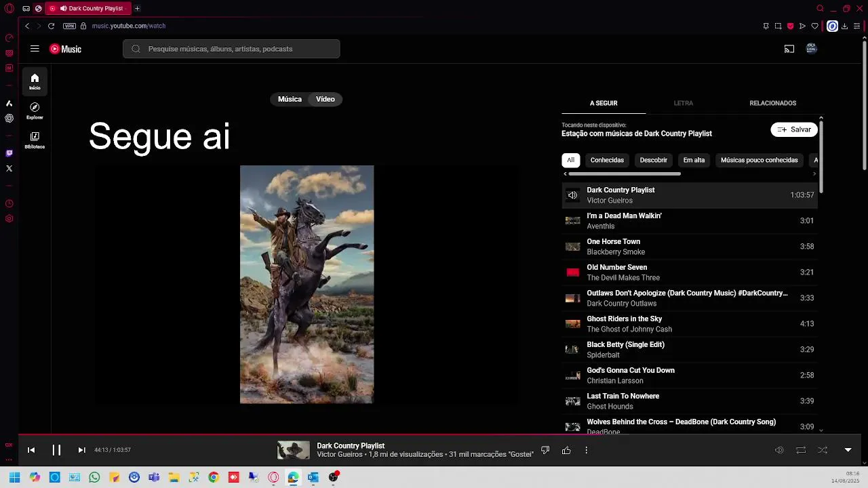Viewport: 868px width, 488px height.
Task: Switch to Música mode
Action: point(290,99)
